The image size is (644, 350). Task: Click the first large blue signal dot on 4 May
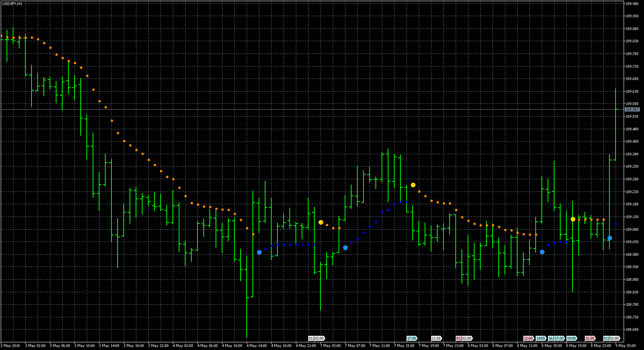click(x=259, y=252)
